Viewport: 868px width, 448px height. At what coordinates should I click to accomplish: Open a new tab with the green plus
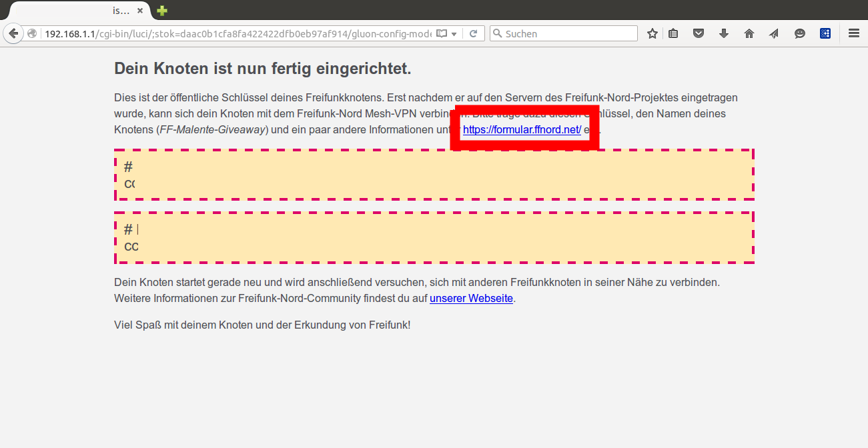(161, 11)
